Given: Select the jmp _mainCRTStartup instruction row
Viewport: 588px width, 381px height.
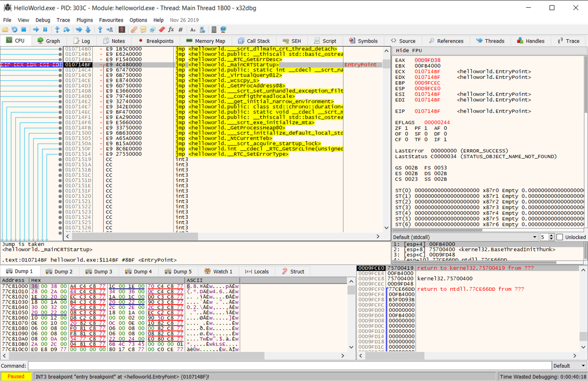Looking at the screenshot, I should tap(223, 65).
